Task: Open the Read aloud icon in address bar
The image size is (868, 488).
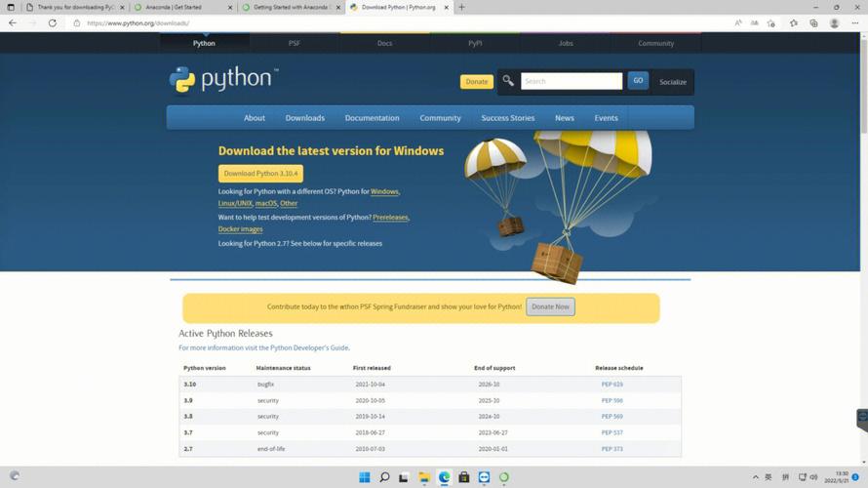Action: 738,23
